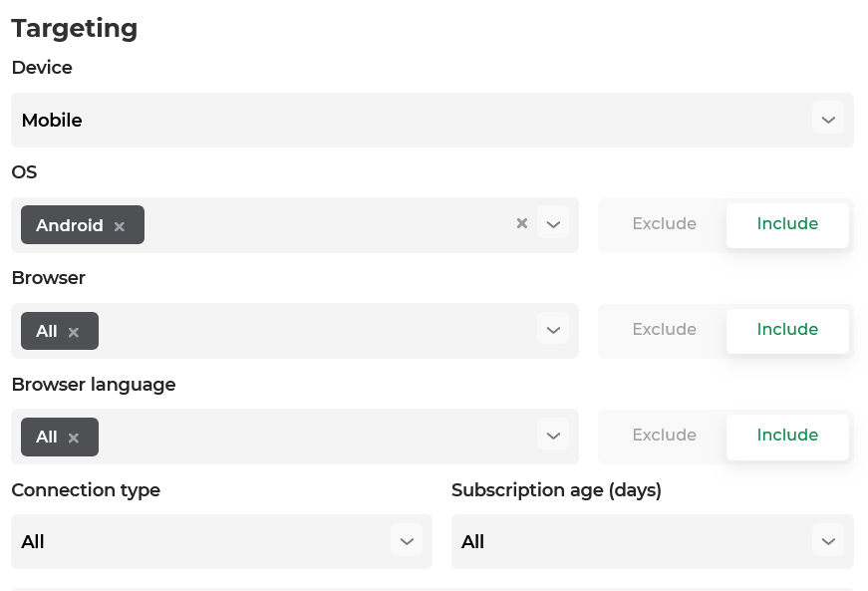
Task: Expand the Browser dropdown chevron
Action: pos(553,330)
